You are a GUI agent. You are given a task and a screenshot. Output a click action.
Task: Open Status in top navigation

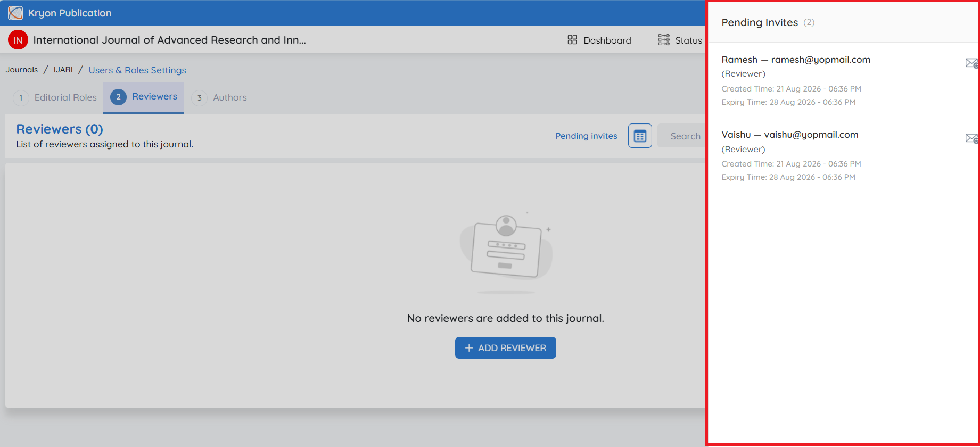click(680, 40)
